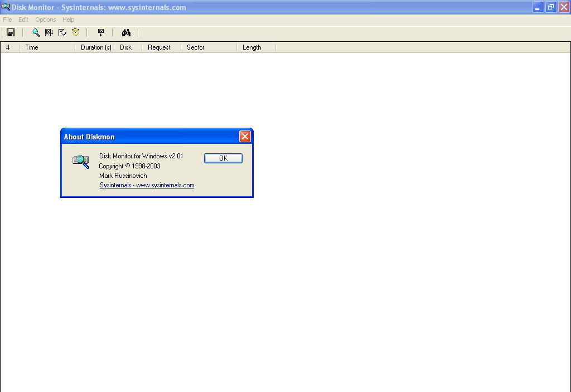Clear display using the eraser icon
571x392 pixels.
62,32
